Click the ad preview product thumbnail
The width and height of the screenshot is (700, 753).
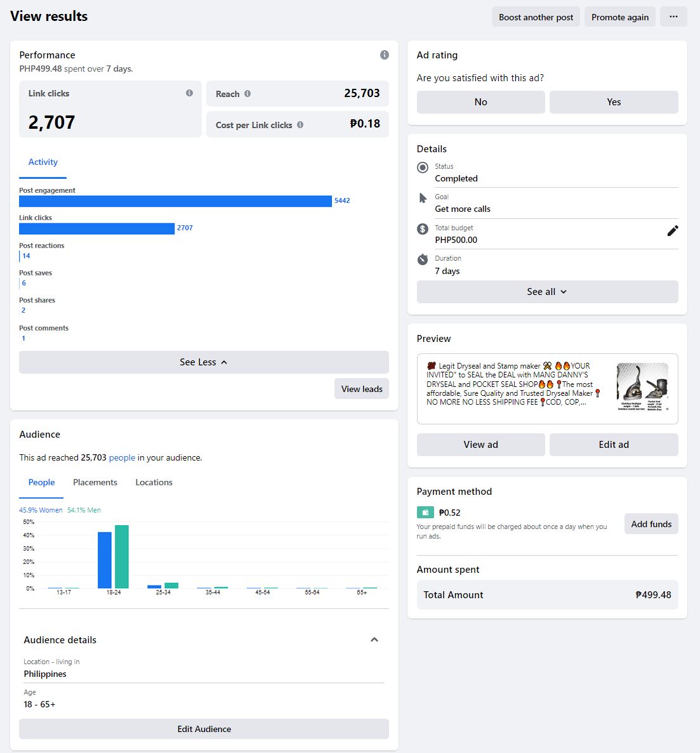point(642,386)
